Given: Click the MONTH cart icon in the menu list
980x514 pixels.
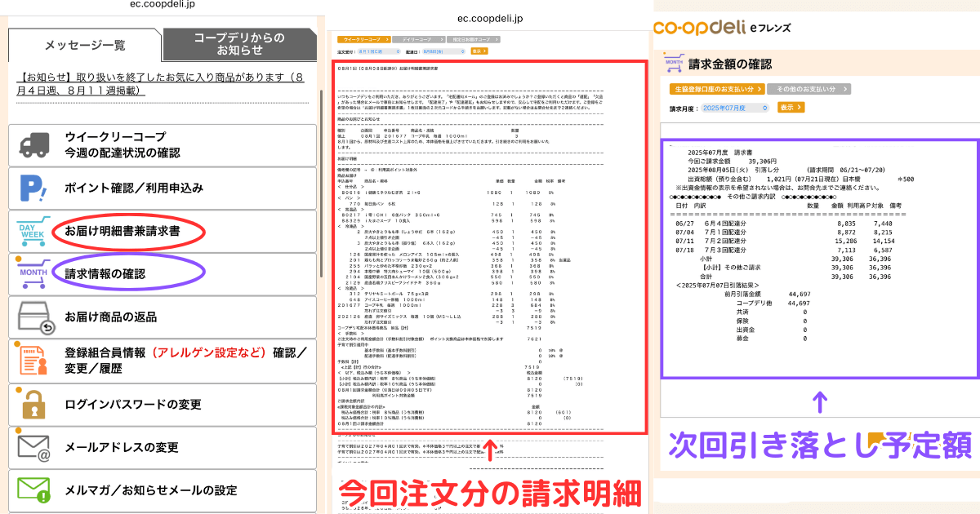Looking at the screenshot, I should [33, 274].
